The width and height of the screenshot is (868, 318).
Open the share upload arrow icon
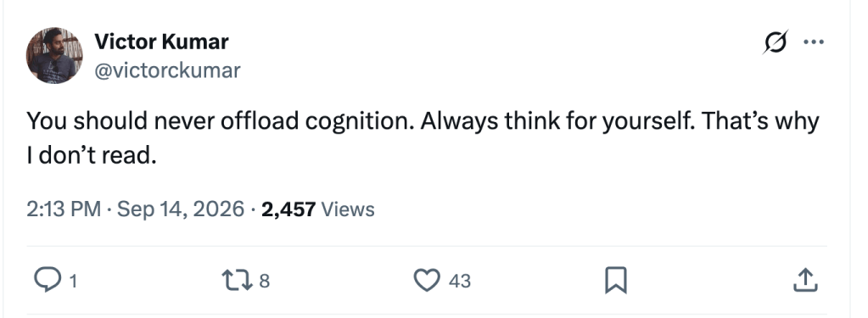point(805,281)
